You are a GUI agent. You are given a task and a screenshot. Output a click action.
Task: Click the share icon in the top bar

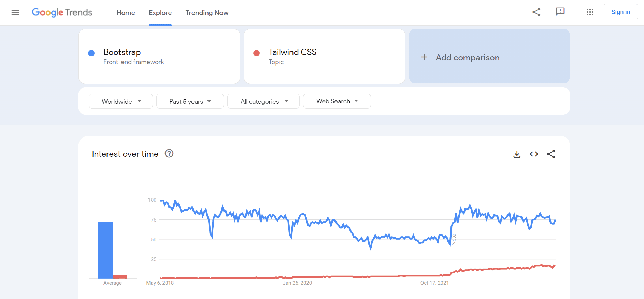(x=536, y=12)
